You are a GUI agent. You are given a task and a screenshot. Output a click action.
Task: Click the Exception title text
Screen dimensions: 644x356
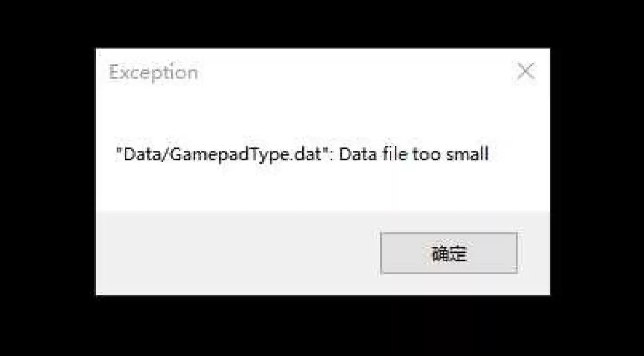[x=153, y=73]
